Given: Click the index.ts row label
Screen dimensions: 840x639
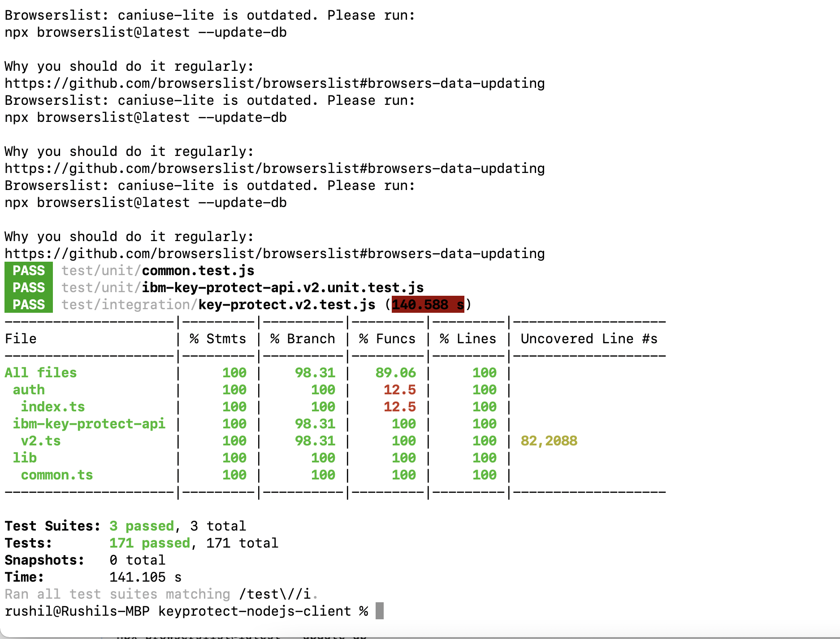Looking at the screenshot, I should (53, 407).
